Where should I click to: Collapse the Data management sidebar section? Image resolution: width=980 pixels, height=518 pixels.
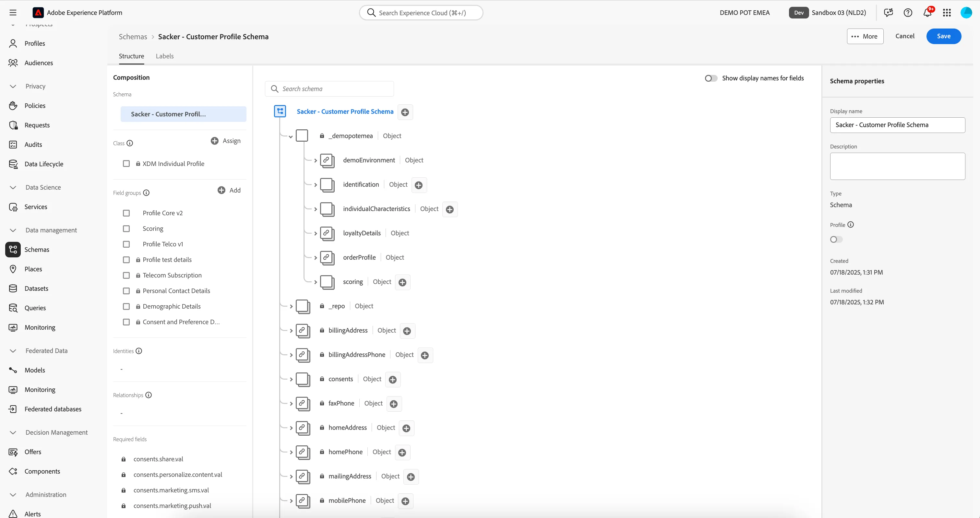tap(13, 230)
